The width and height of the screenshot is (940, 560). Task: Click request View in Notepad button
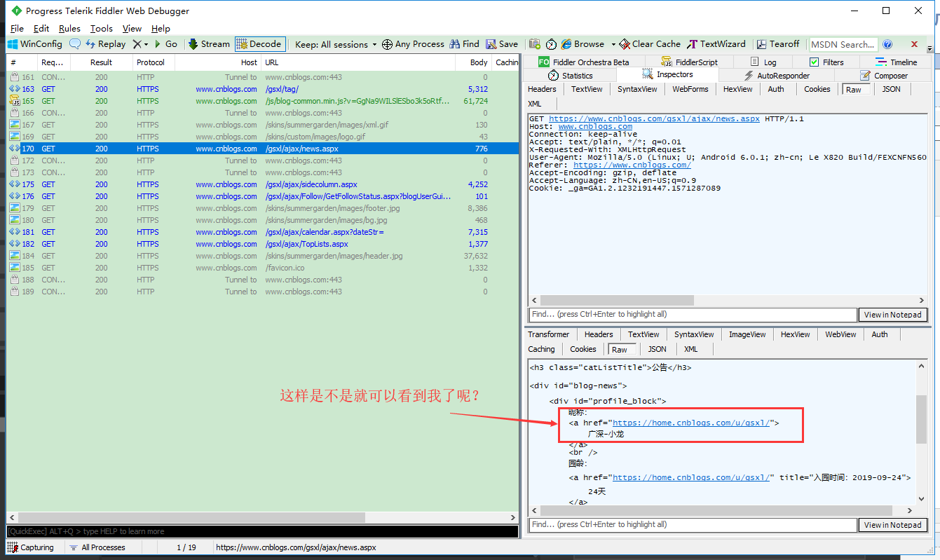tap(892, 315)
